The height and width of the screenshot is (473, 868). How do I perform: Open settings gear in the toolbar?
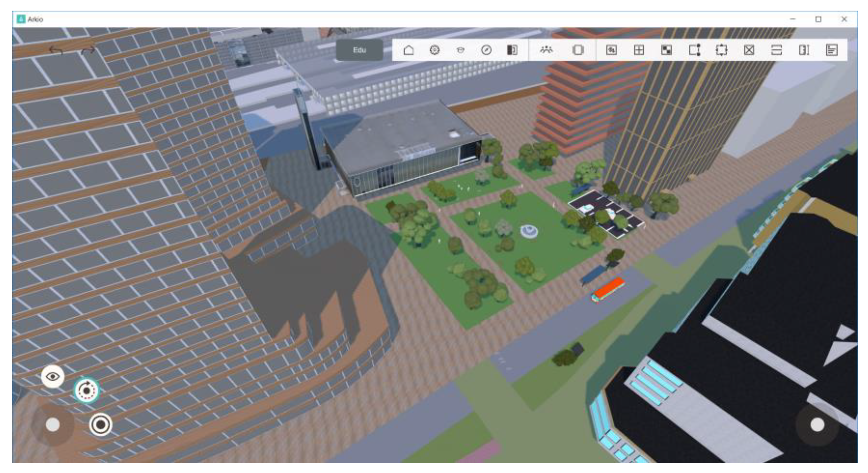coord(434,50)
